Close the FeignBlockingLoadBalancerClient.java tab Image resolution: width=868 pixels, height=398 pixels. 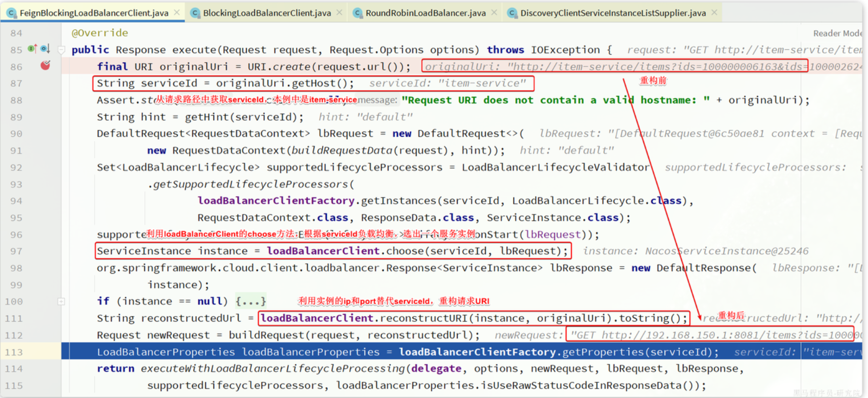pos(177,13)
